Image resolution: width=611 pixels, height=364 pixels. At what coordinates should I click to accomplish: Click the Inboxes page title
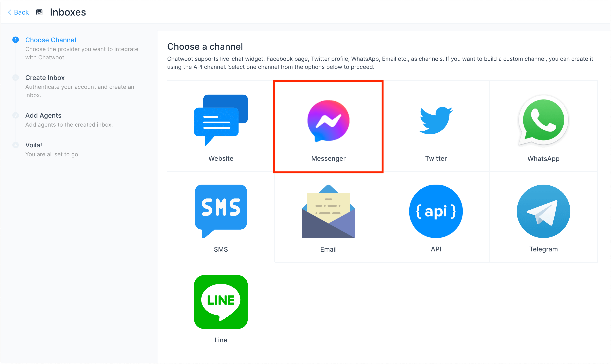(x=68, y=12)
